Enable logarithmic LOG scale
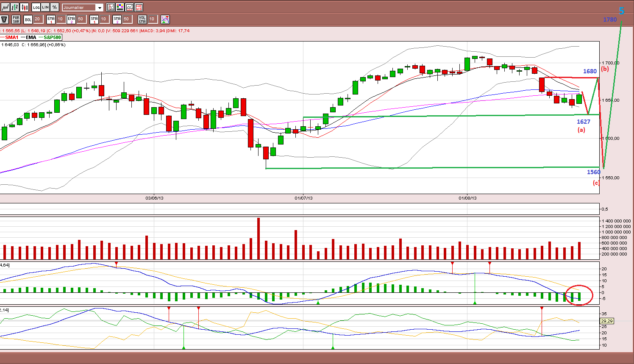The height and width of the screenshot is (364, 634). [36, 7]
